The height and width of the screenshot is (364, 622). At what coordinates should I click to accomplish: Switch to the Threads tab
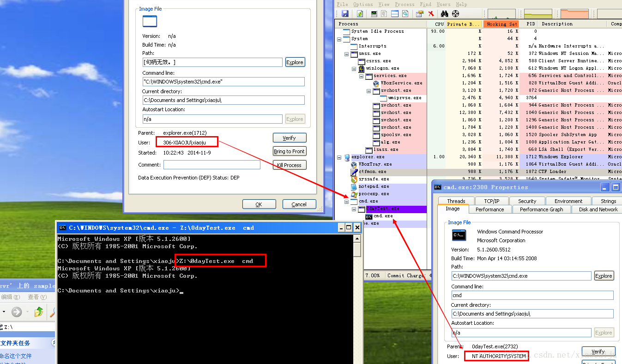point(456,201)
